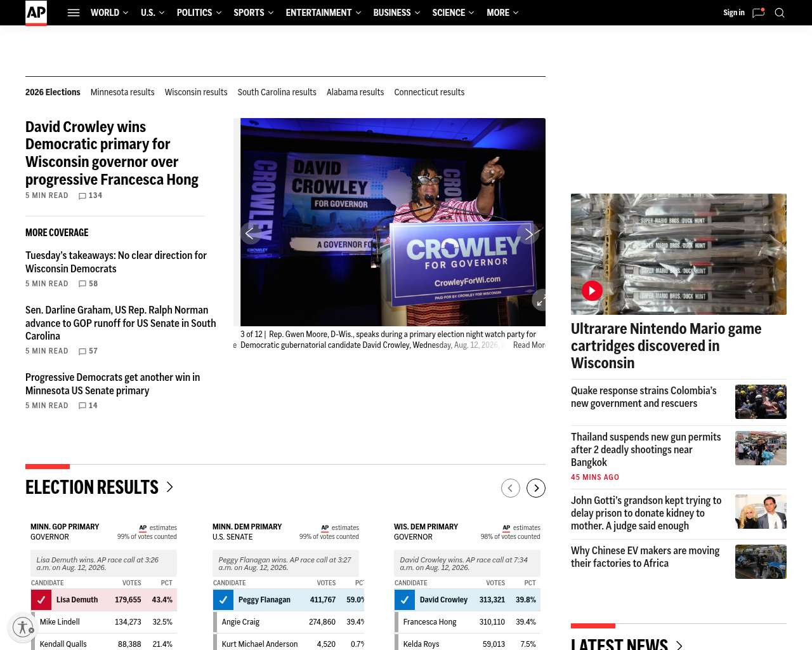The image size is (812, 650).
Task: Select the Angie Craig result row
Action: [289, 622]
